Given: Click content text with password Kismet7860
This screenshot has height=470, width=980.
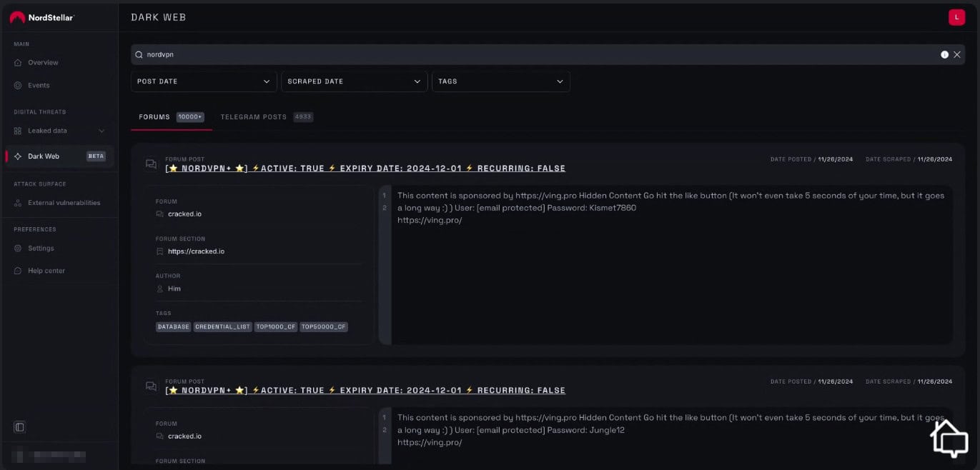Looking at the screenshot, I should [x=670, y=208].
